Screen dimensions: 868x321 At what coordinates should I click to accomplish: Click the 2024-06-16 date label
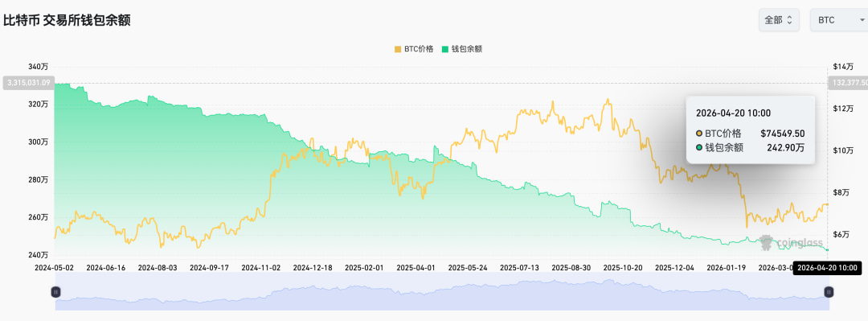pyautogui.click(x=106, y=267)
